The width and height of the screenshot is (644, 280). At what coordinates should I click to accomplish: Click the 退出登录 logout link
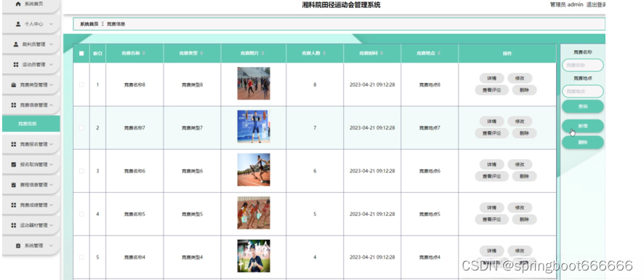point(596,5)
